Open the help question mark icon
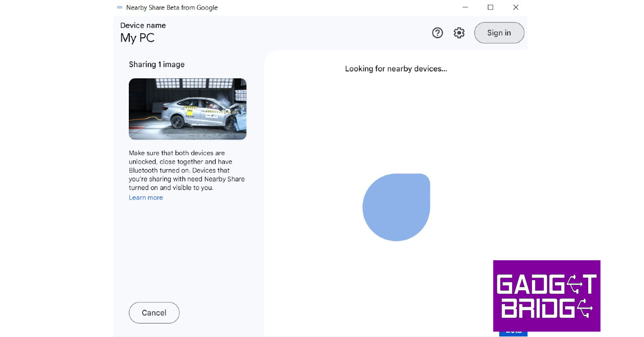Viewport: 644px width, 337px height. pyautogui.click(x=437, y=33)
